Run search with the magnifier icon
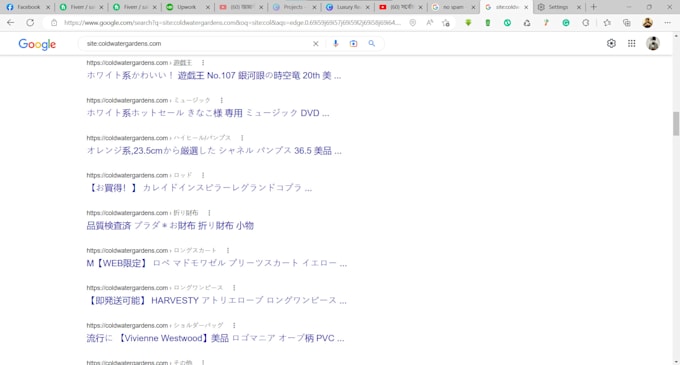The image size is (680, 365). (x=372, y=43)
